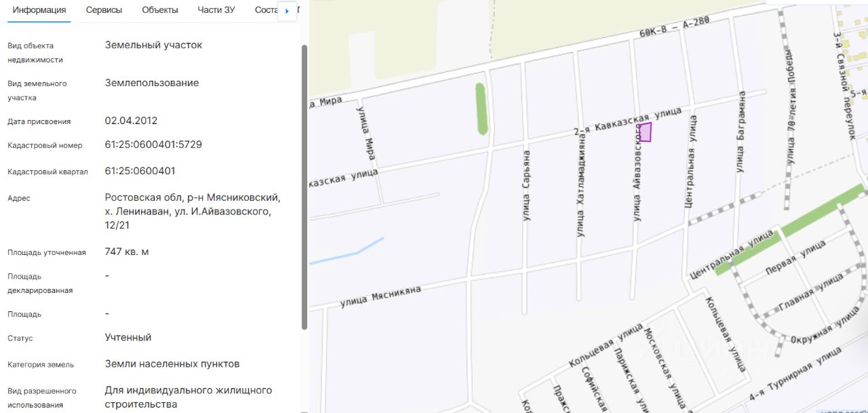
Task: Click the Статус field label
Action: click(20, 338)
